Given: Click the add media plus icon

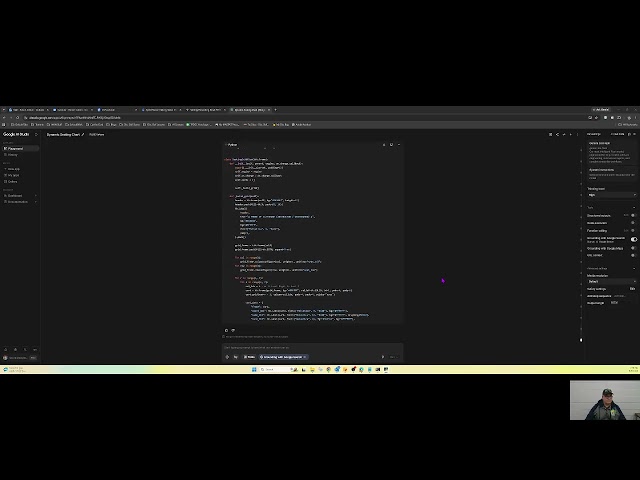Looking at the screenshot, I should point(227,357).
